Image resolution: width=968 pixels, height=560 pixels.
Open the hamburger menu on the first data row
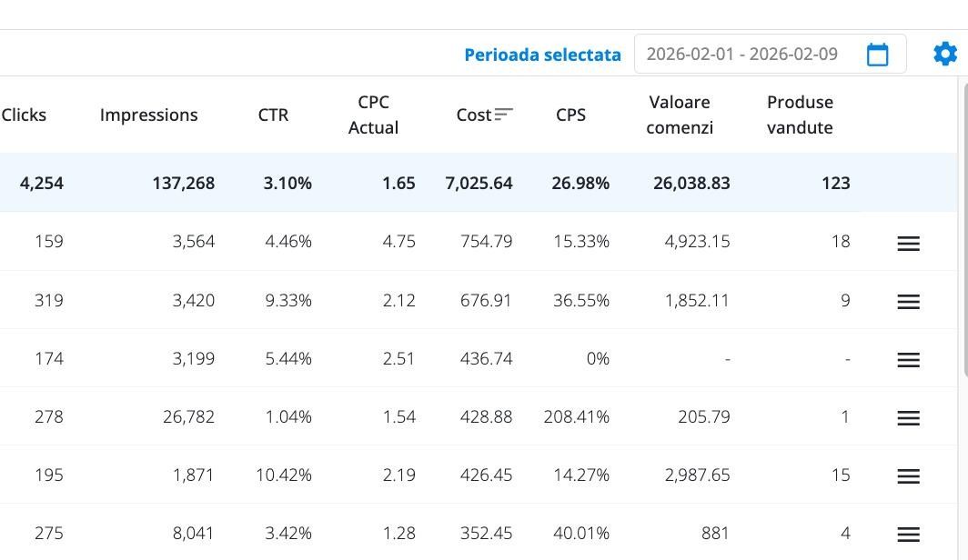pos(908,243)
